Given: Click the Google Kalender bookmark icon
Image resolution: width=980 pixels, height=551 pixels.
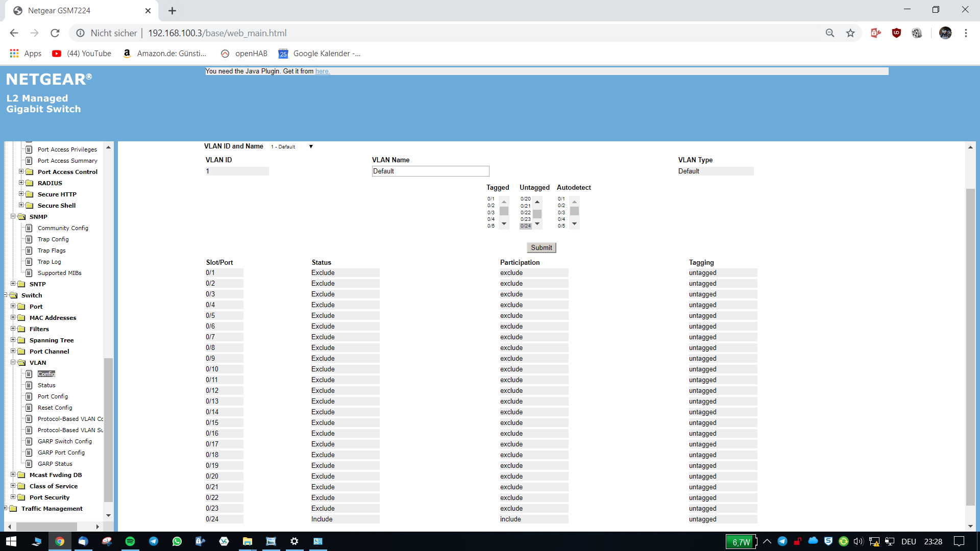Looking at the screenshot, I should tap(283, 54).
